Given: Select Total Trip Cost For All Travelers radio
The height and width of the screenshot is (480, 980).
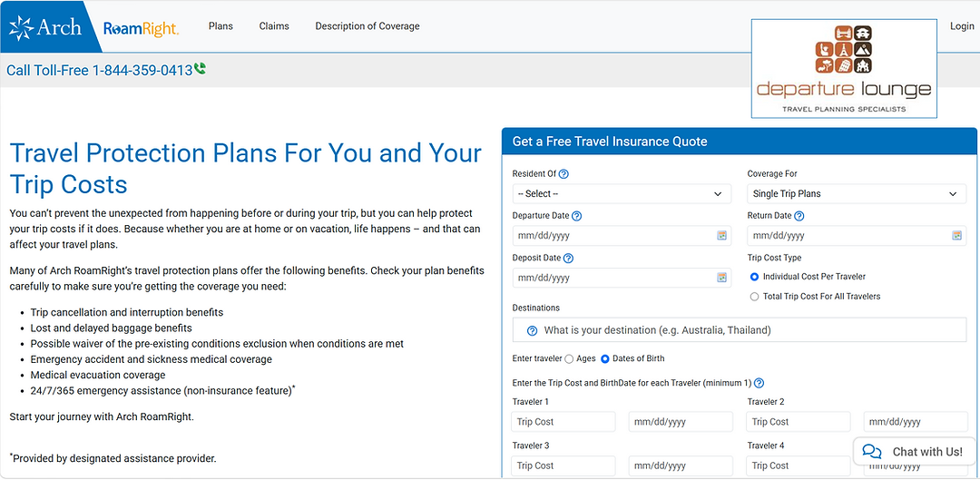Looking at the screenshot, I should click(x=754, y=296).
